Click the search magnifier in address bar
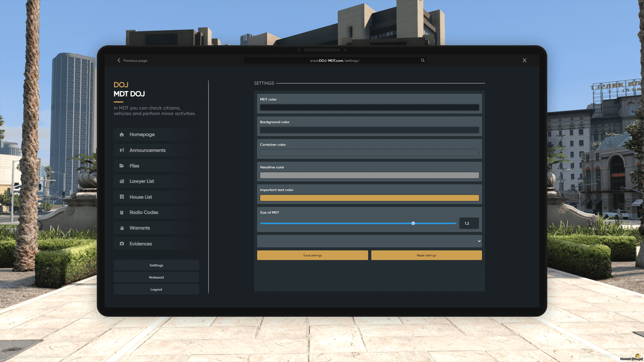Screen dimensions: 644x362 (x=423, y=60)
